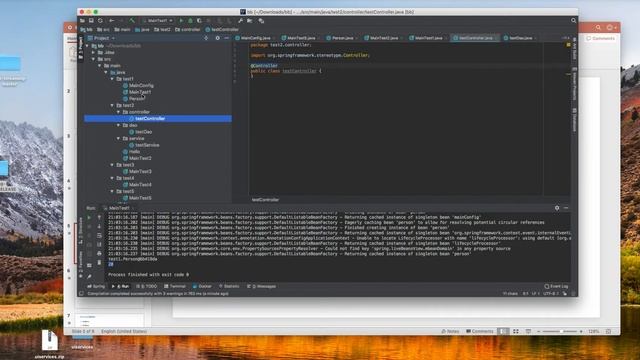Open the TODO tool window tab

[147, 287]
